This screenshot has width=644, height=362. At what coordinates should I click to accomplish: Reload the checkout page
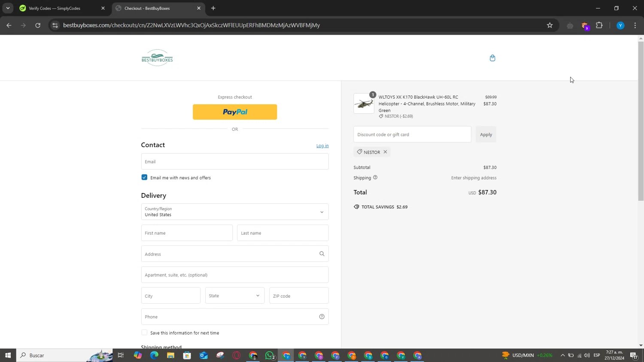(38, 25)
